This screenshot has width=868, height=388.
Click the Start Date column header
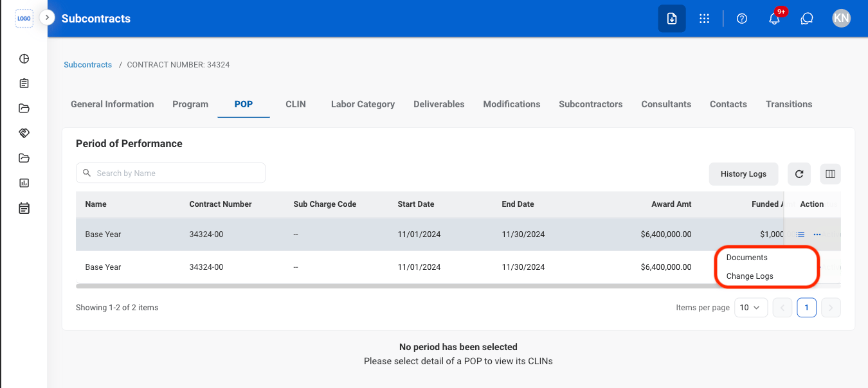click(x=416, y=204)
